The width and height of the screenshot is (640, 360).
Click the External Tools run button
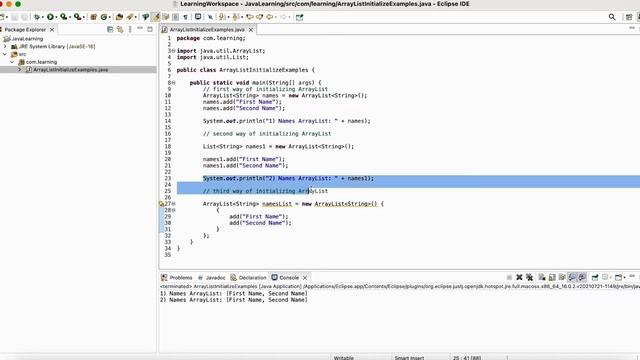(77, 17)
